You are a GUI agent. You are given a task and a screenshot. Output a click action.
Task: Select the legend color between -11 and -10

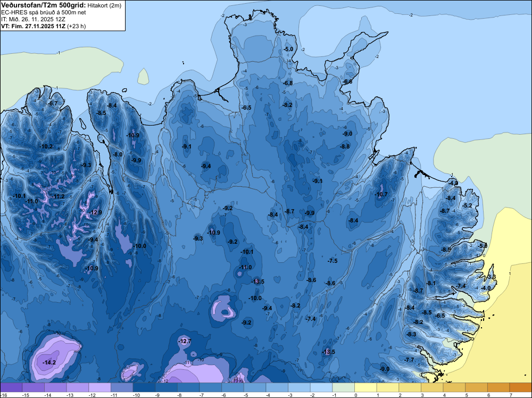coord(122,387)
